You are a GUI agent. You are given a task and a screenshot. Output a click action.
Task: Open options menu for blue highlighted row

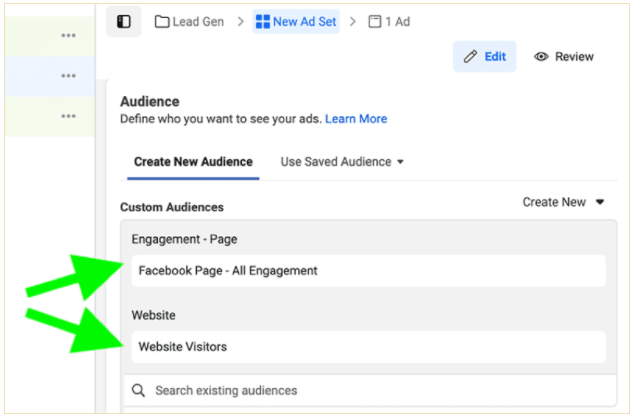click(69, 76)
